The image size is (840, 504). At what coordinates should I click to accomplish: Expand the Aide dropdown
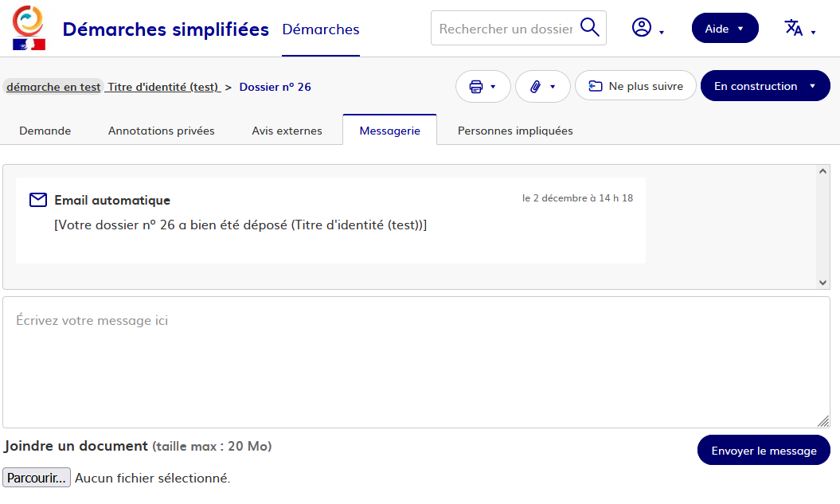pos(725,29)
